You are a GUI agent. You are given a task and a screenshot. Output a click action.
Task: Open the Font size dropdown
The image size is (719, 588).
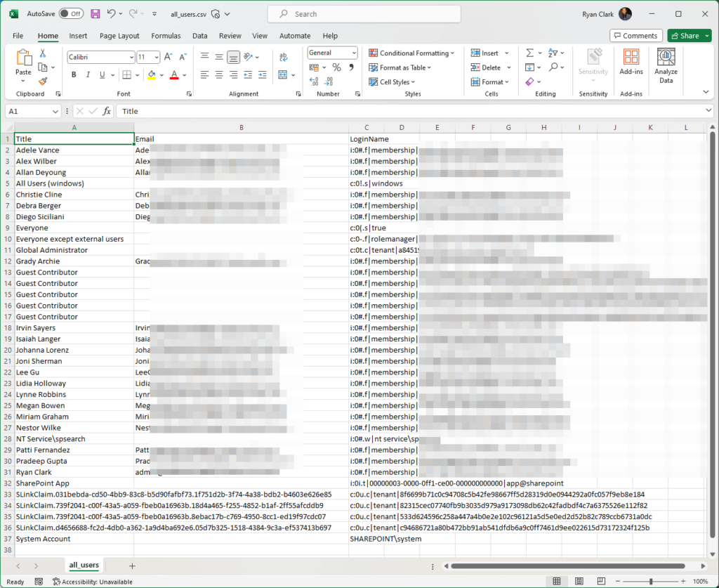157,58
